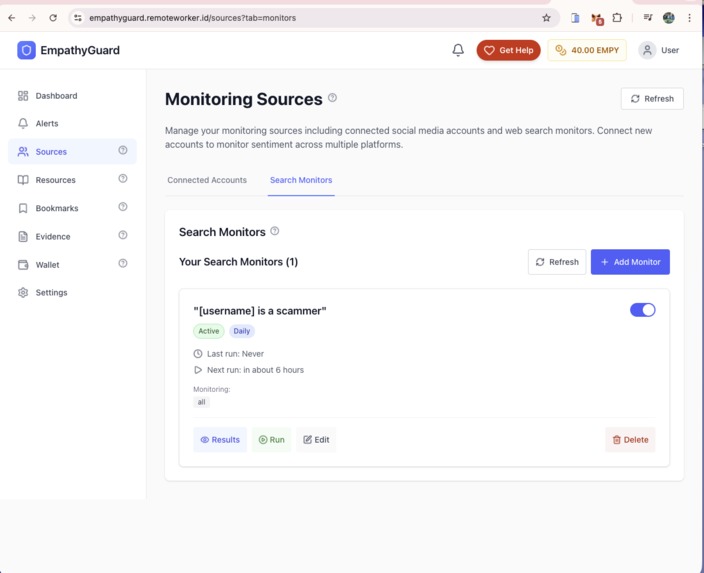Click the EmpathyGuard shield logo
This screenshot has height=573, width=704.
[x=26, y=50]
